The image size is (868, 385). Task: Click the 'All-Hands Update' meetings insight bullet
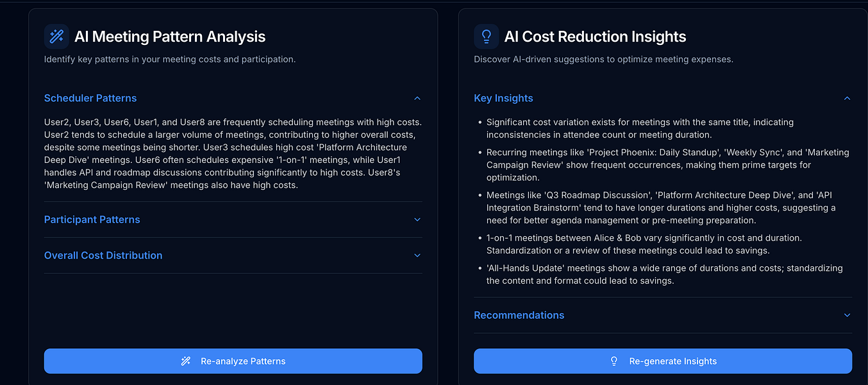tap(664, 274)
